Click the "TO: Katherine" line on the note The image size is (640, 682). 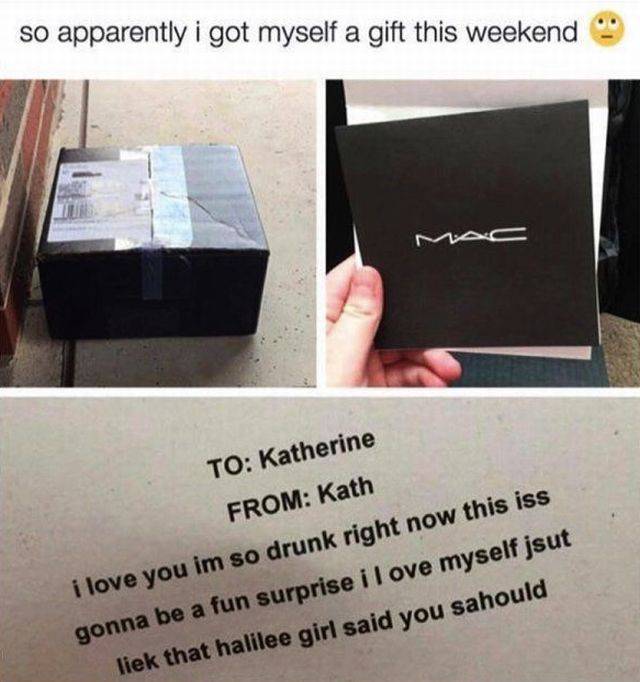291,456
